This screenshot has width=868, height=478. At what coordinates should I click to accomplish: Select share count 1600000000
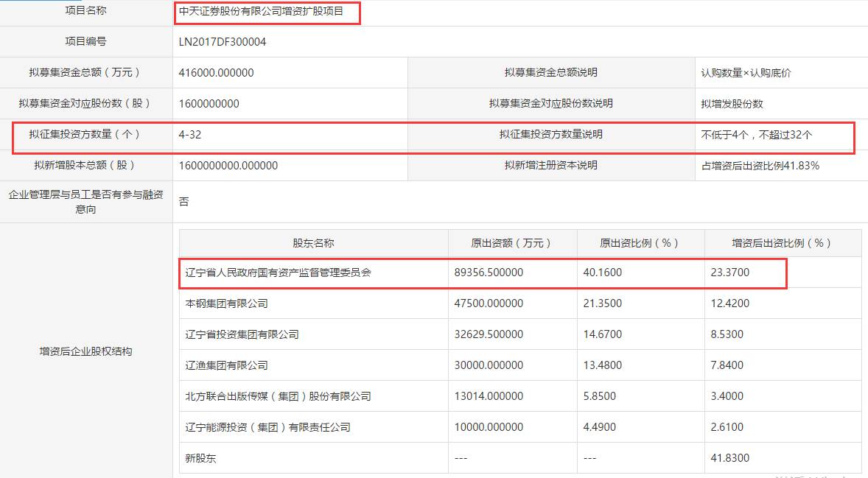pyautogui.click(x=209, y=104)
